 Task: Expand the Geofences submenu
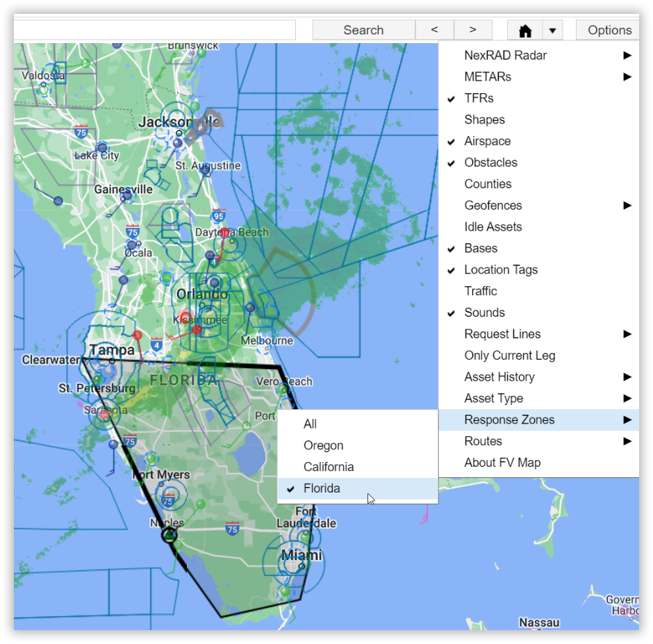click(x=539, y=206)
